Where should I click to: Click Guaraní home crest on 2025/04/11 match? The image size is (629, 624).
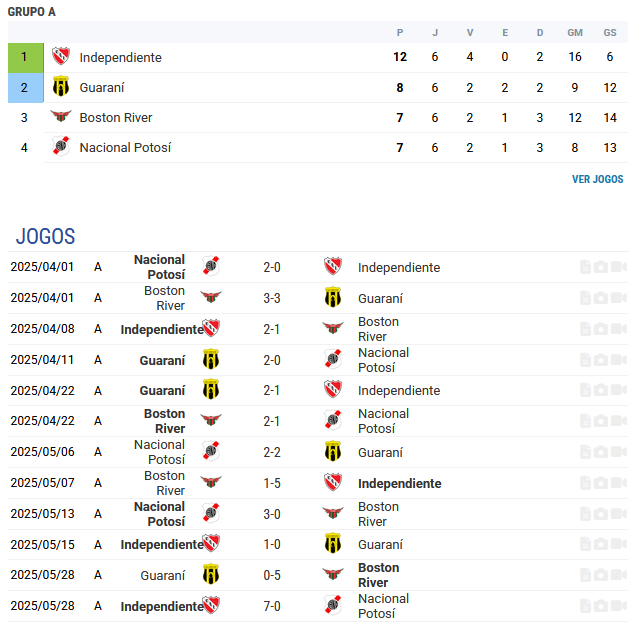pyautogui.click(x=211, y=359)
